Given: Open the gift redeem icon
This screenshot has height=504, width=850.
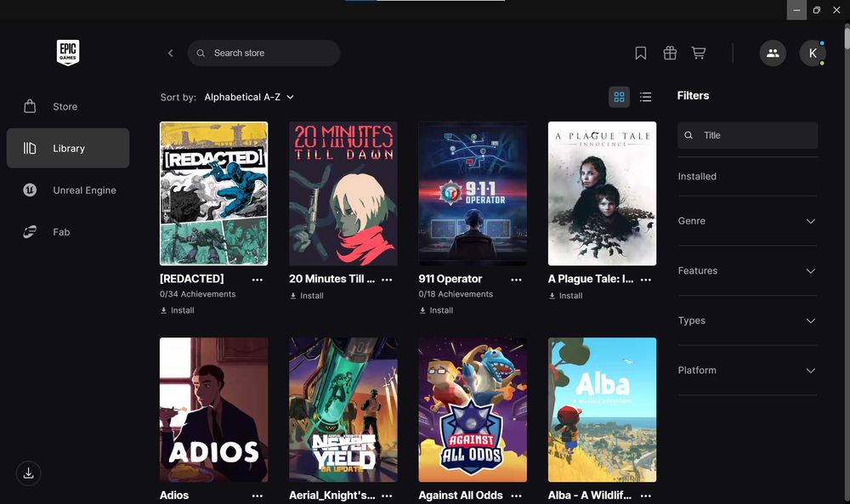Looking at the screenshot, I should [x=670, y=53].
